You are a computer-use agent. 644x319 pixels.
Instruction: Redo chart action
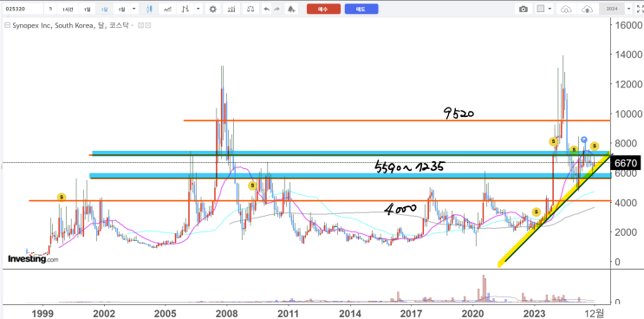click(276, 9)
